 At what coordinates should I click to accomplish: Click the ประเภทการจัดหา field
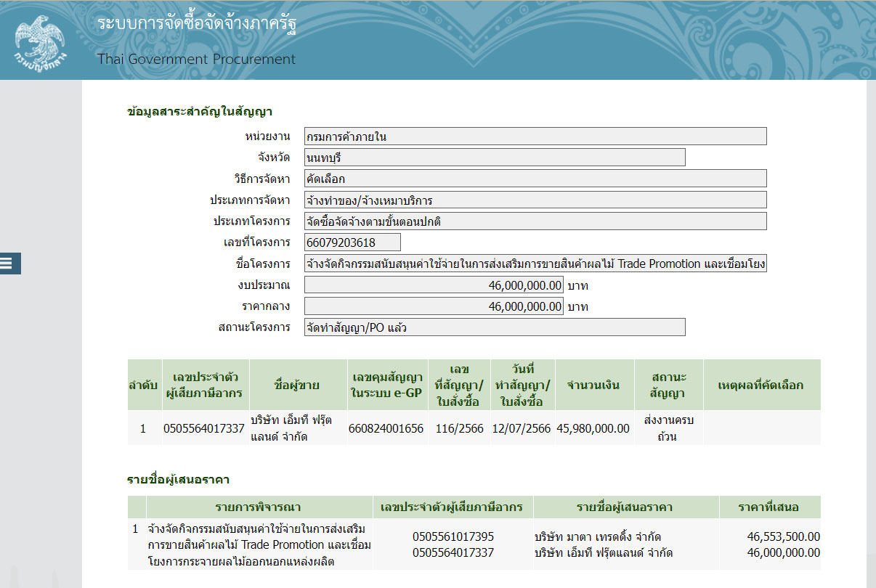coord(535,200)
